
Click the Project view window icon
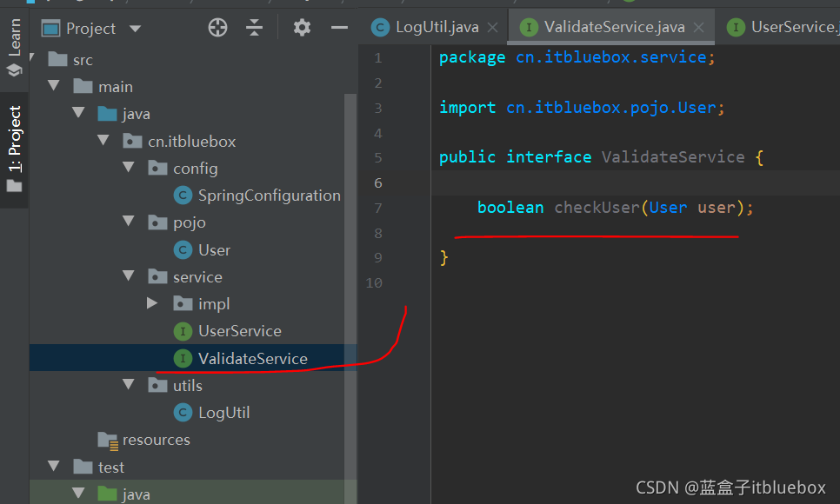(x=51, y=28)
